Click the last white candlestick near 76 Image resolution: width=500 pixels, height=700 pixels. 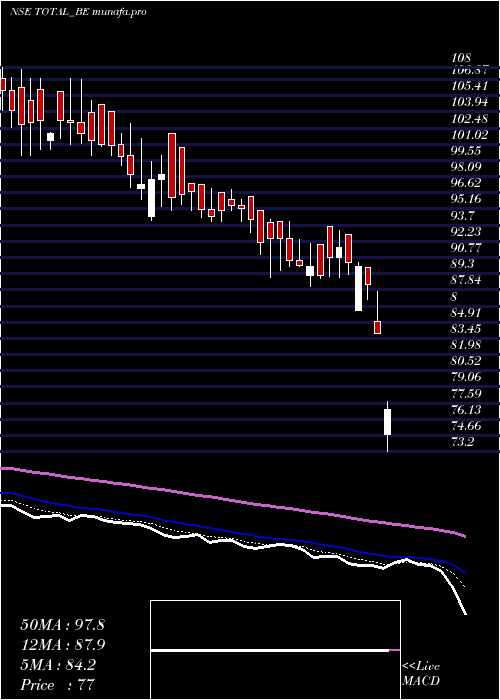point(388,422)
